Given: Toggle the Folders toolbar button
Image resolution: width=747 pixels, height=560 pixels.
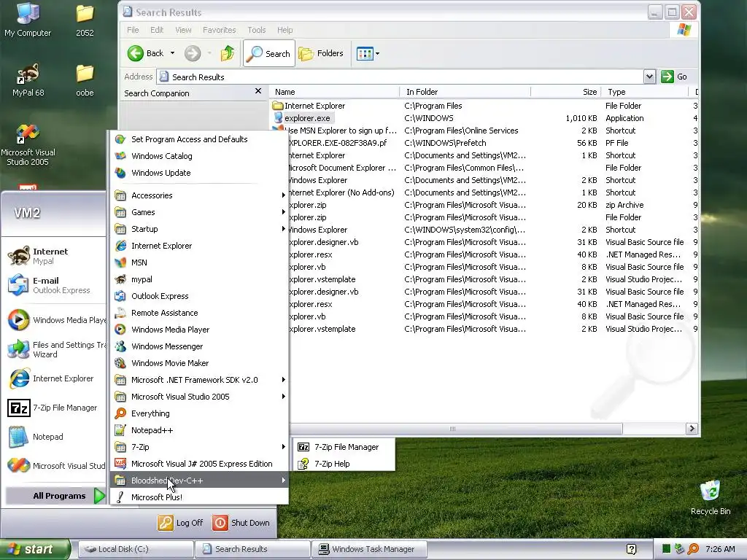Looking at the screenshot, I should [321, 53].
